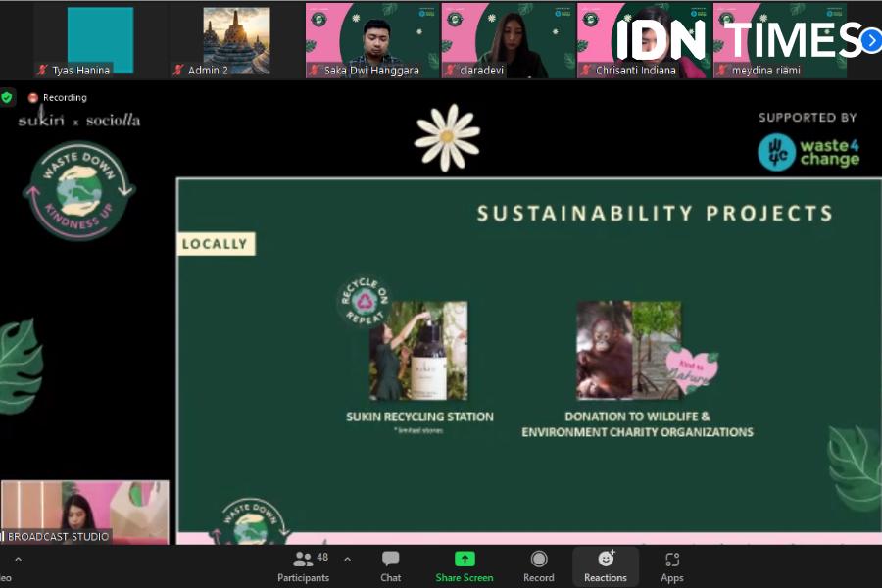This screenshot has width=882, height=588.
Task: Click the SUSTAINABILITY PROJECTS heading
Action: point(655,214)
